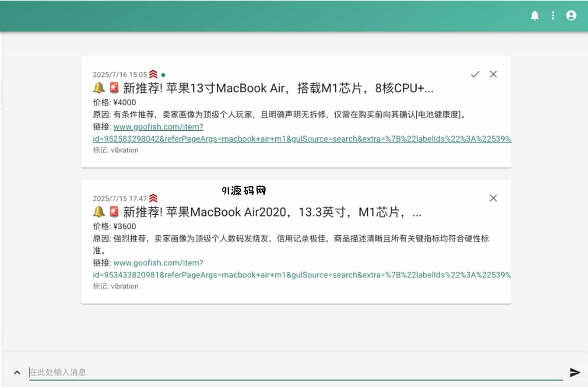Click the reason text starting '原因: 有条件推荐'
This screenshot has height=388, width=588.
280,115
